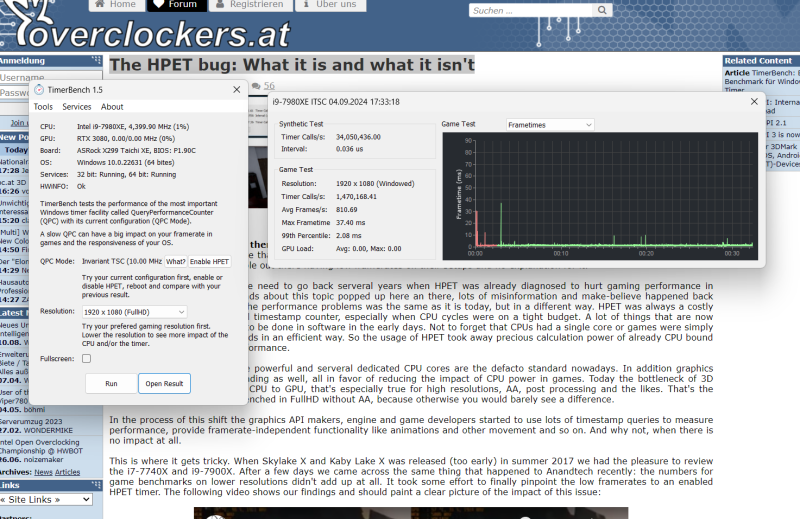Toggle the Fullscreen checkbox in TimerBench
Viewport: 800px width, 519px height.
point(87,359)
